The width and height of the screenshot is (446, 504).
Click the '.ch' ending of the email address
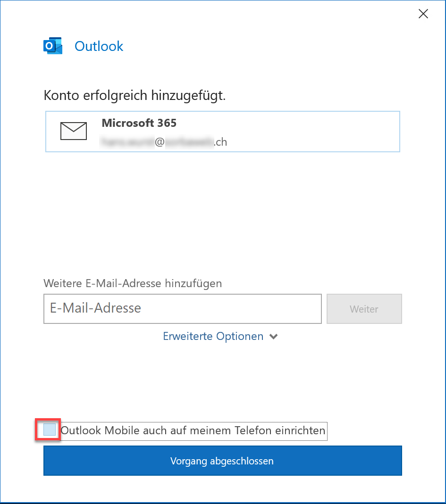[221, 142]
